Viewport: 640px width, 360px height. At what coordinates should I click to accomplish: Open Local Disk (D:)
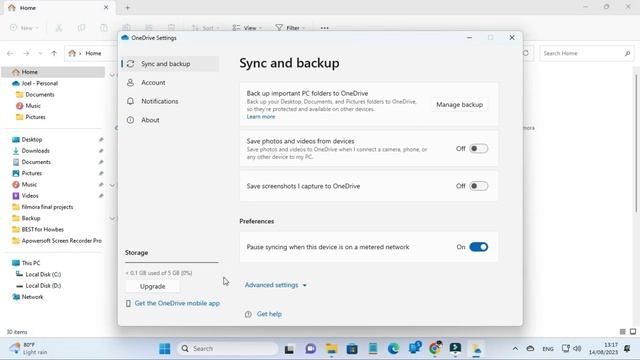[x=43, y=286]
